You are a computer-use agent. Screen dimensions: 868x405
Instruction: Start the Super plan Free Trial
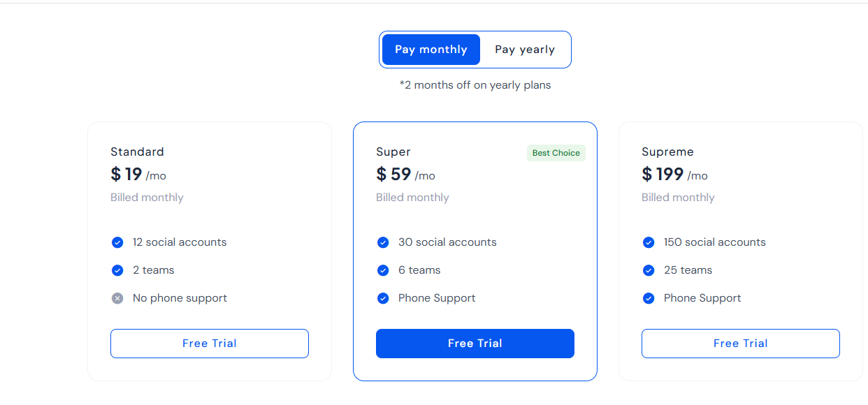pos(475,344)
